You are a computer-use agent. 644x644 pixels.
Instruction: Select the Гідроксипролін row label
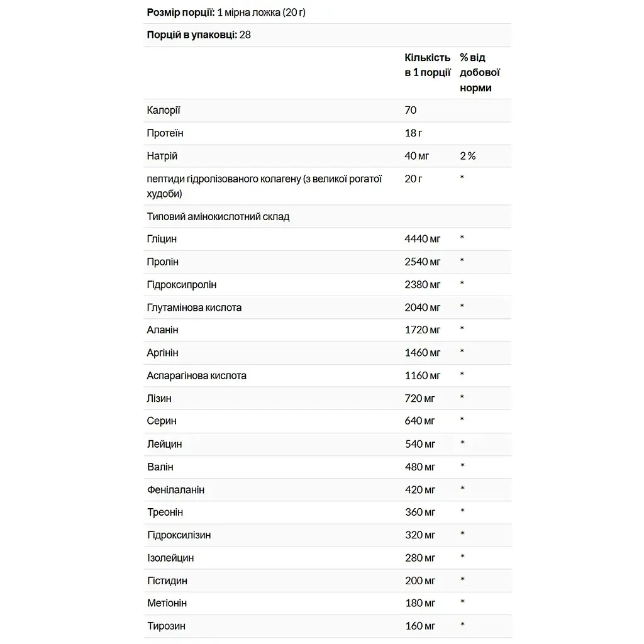point(182,285)
